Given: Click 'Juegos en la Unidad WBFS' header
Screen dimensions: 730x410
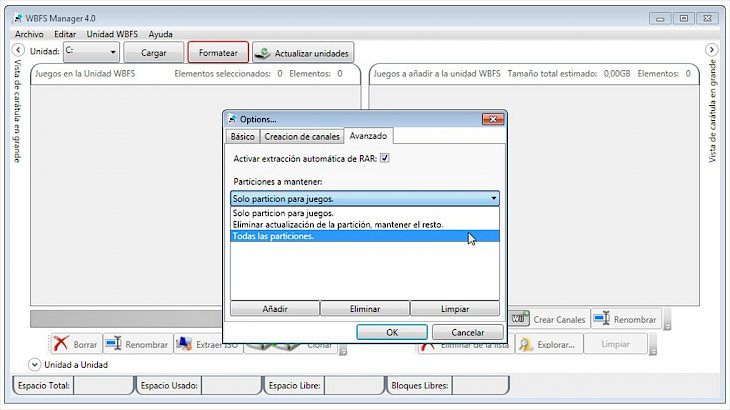Looking at the screenshot, I should tap(85, 74).
